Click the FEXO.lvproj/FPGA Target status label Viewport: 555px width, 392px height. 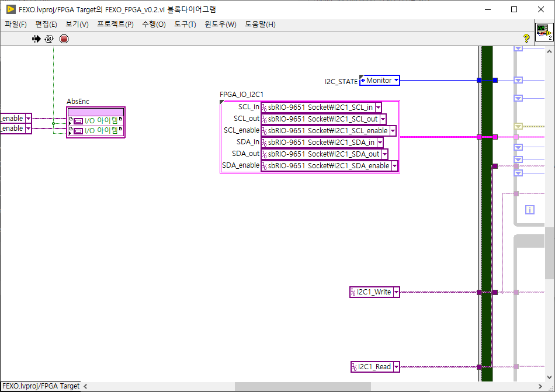pos(41,386)
